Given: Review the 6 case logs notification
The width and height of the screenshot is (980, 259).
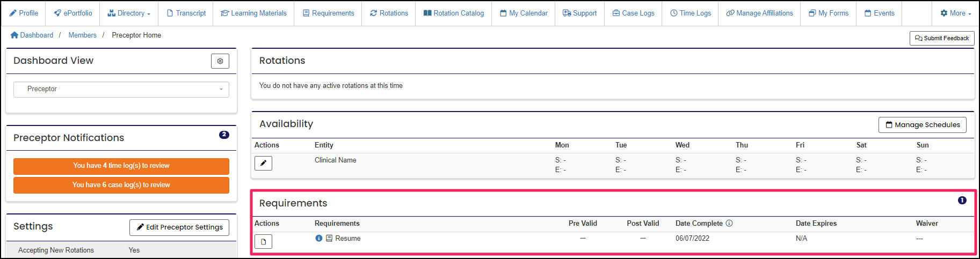Looking at the screenshot, I should pos(121,185).
